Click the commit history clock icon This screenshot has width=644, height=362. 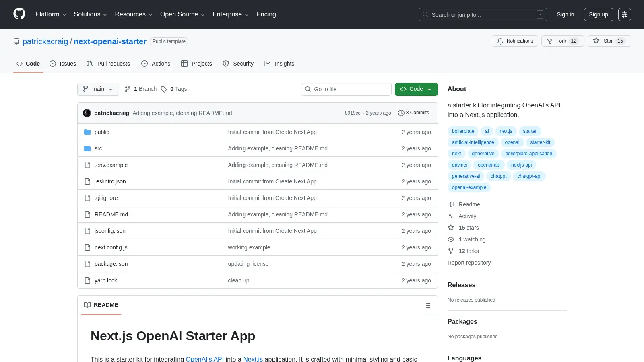[401, 113]
